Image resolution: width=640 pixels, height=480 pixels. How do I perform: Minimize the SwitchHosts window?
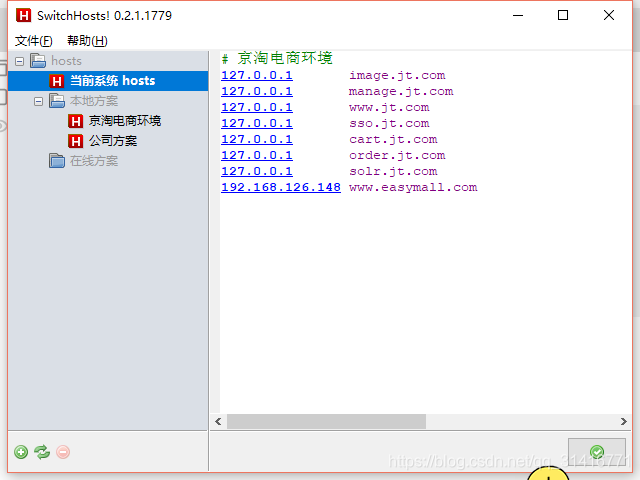518,16
